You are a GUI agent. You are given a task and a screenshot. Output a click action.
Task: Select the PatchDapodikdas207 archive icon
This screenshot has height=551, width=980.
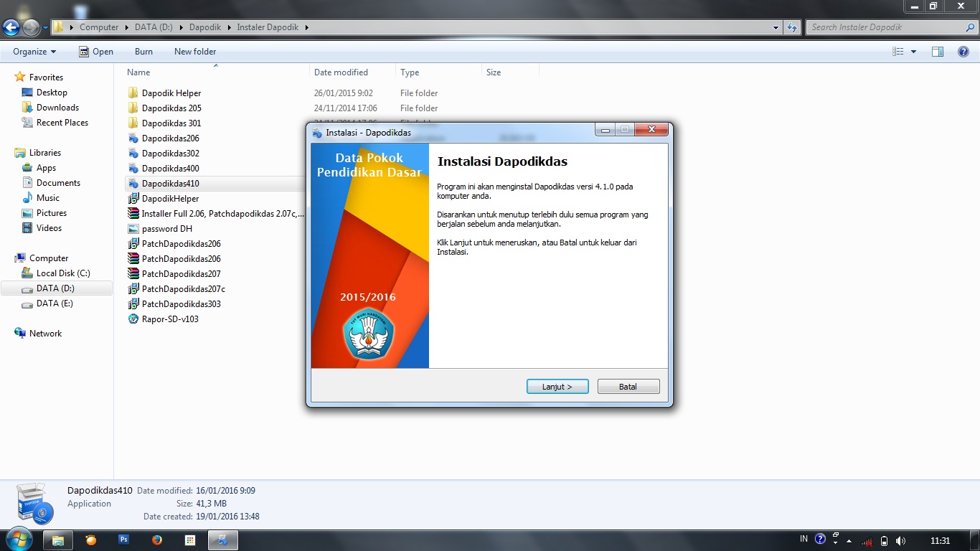tap(133, 274)
